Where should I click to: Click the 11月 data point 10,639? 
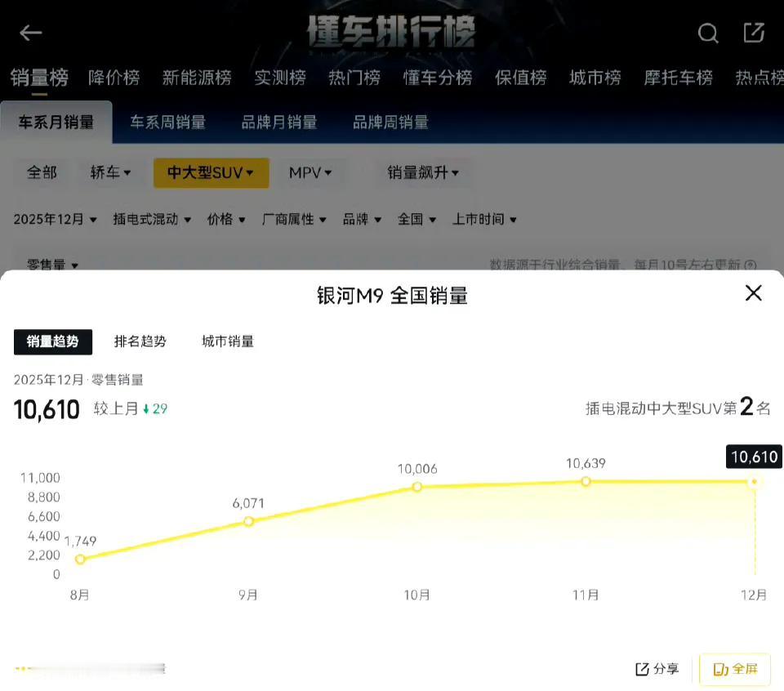[x=586, y=481]
